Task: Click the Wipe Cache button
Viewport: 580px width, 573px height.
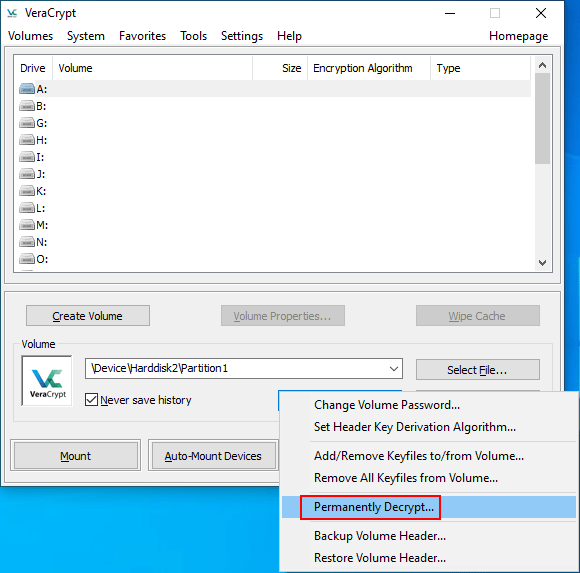Action: [x=478, y=316]
